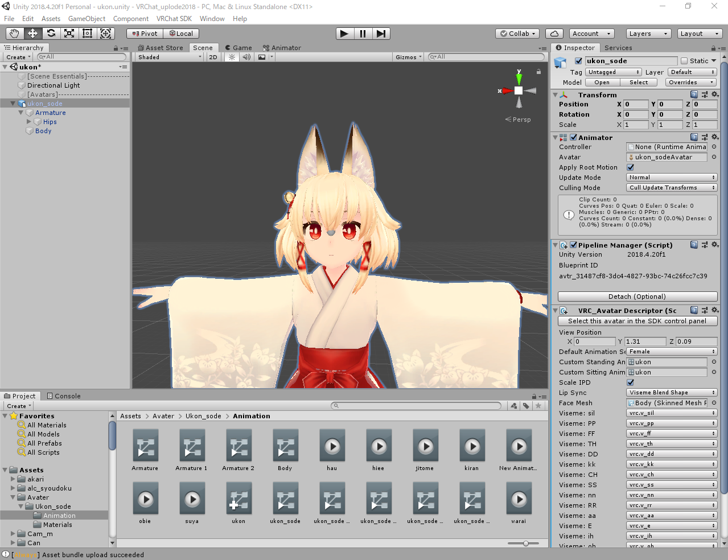Viewport: 728px width, 560px height.
Task: Select the jitome animation clip thumbnail
Action: (x=425, y=447)
